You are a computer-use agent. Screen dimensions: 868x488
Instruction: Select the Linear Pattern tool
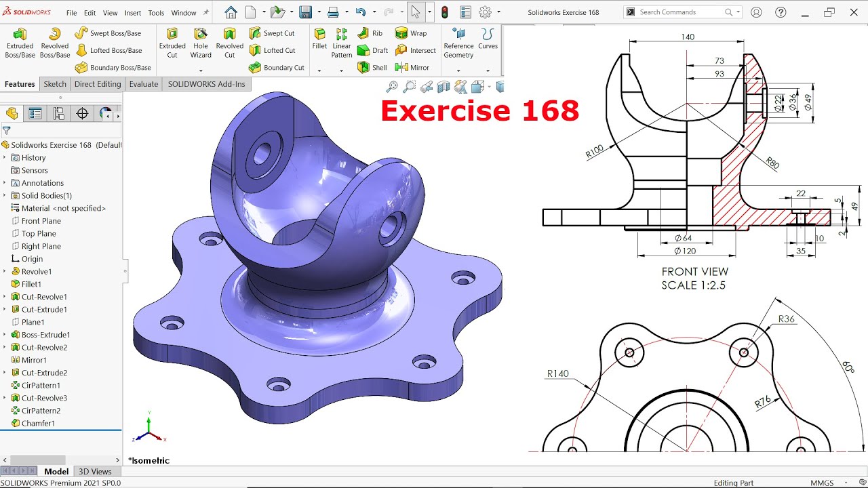pyautogui.click(x=342, y=43)
